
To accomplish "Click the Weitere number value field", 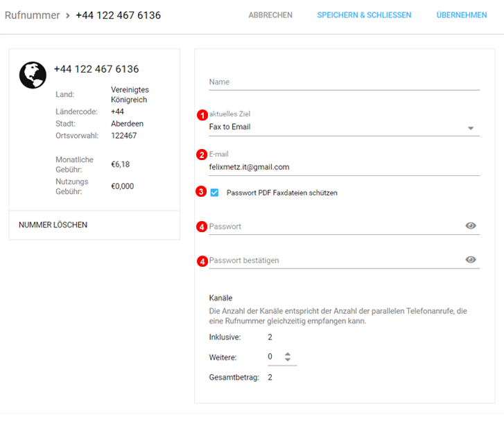I will coord(272,357).
